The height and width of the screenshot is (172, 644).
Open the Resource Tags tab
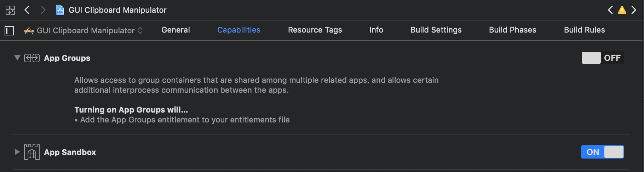pos(315,30)
